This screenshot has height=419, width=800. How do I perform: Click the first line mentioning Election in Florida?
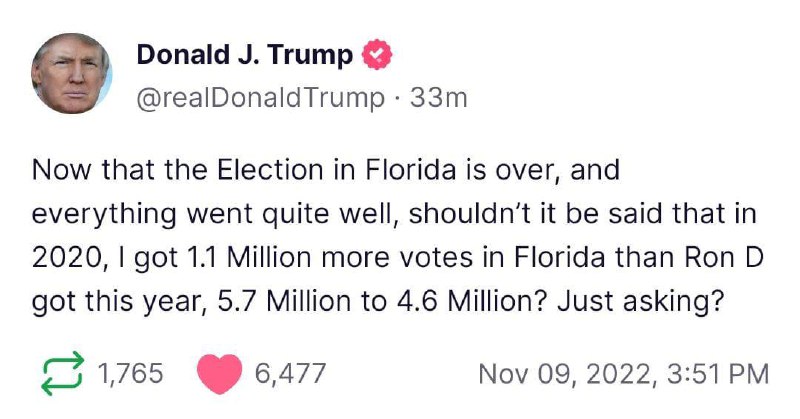pos(326,169)
